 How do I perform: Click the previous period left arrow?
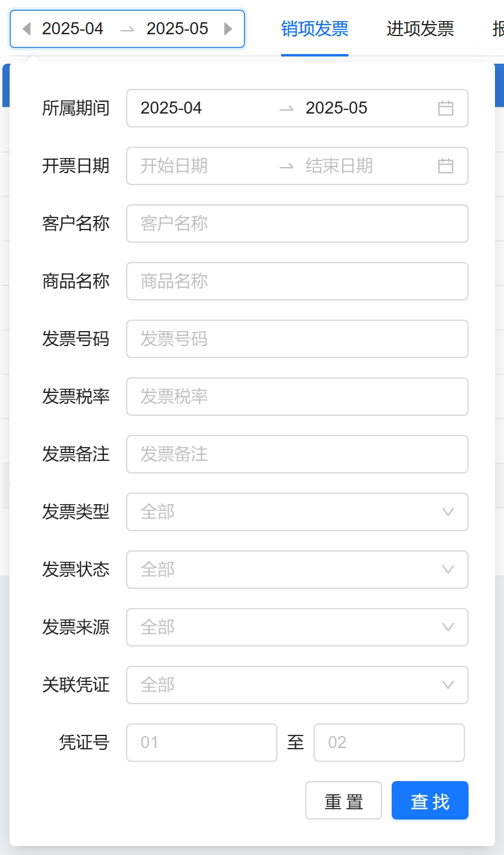click(26, 29)
